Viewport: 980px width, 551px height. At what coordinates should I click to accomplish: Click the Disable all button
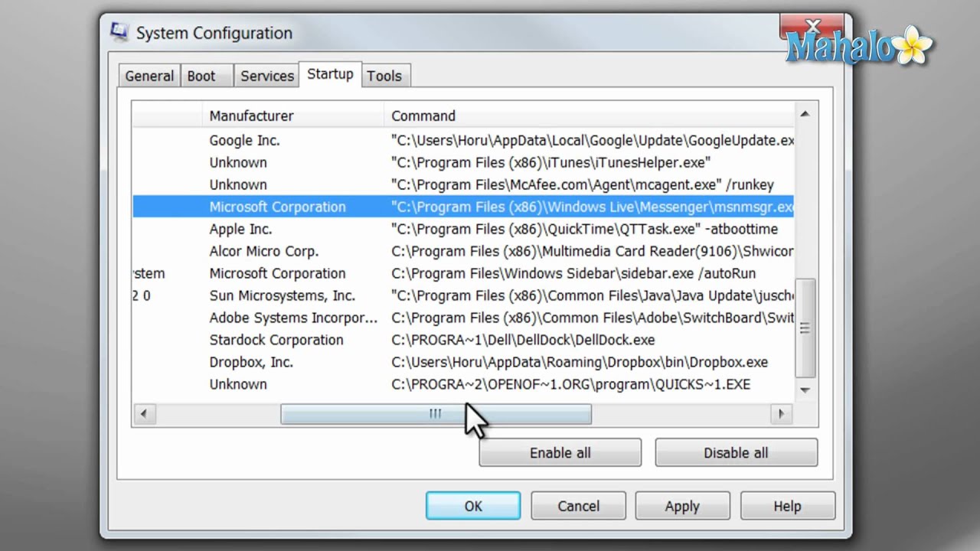pos(736,452)
